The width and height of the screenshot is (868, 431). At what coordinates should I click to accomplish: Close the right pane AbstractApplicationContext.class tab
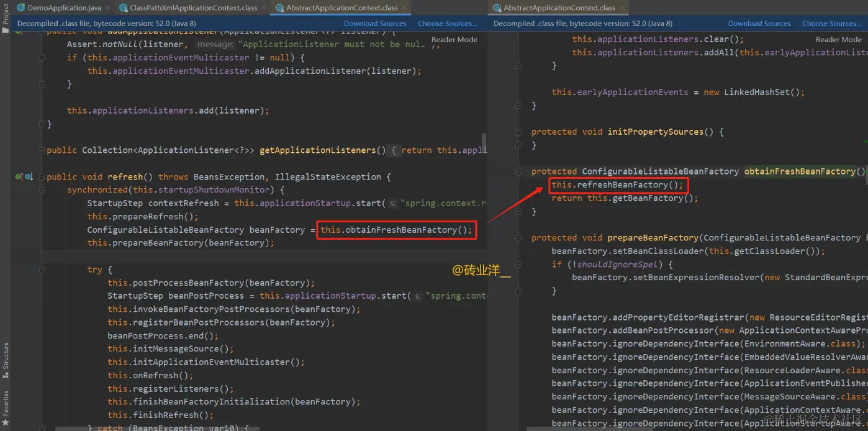622,8
